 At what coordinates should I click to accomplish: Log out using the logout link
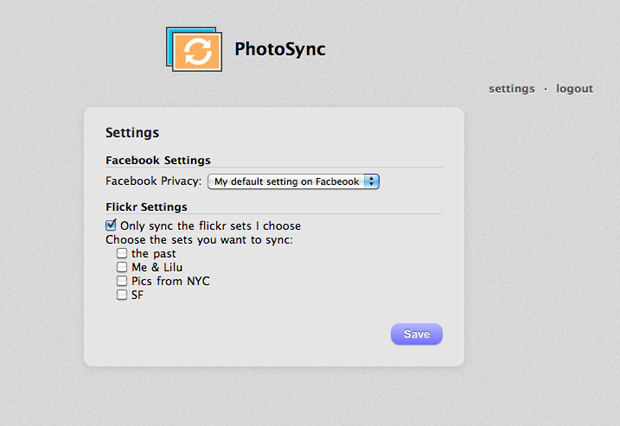pyautogui.click(x=574, y=88)
